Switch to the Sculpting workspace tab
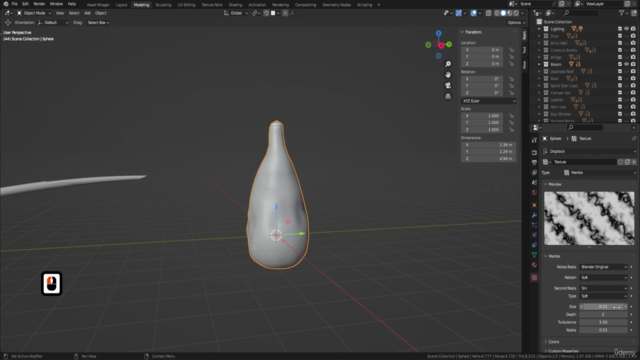Viewport: 640px width, 360px height. pyautogui.click(x=163, y=5)
